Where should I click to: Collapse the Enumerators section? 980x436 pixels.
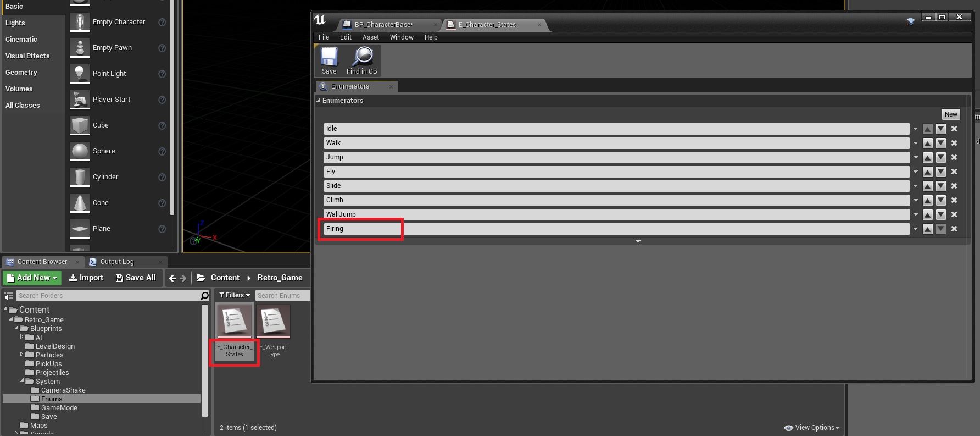(x=319, y=101)
